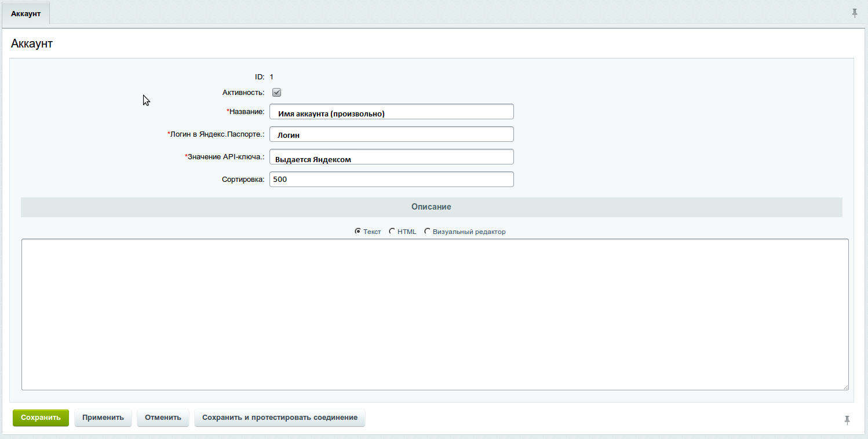868x439 pixels.
Task: Click Сохранить и протестировать соединение
Action: pyautogui.click(x=280, y=418)
